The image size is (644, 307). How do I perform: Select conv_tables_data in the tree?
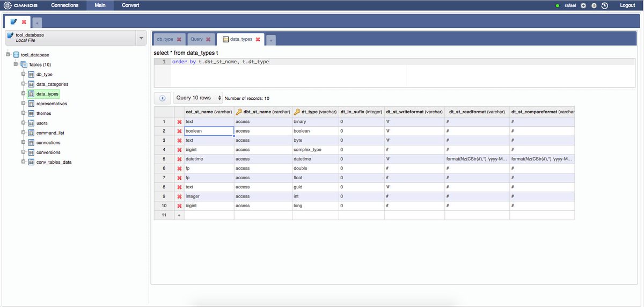pyautogui.click(x=54, y=162)
